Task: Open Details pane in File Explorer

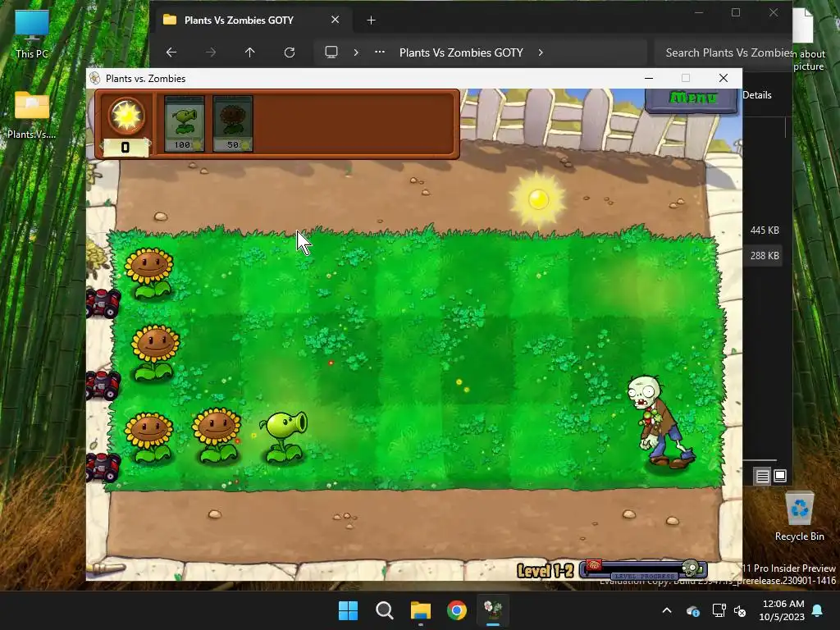Action: point(757,95)
